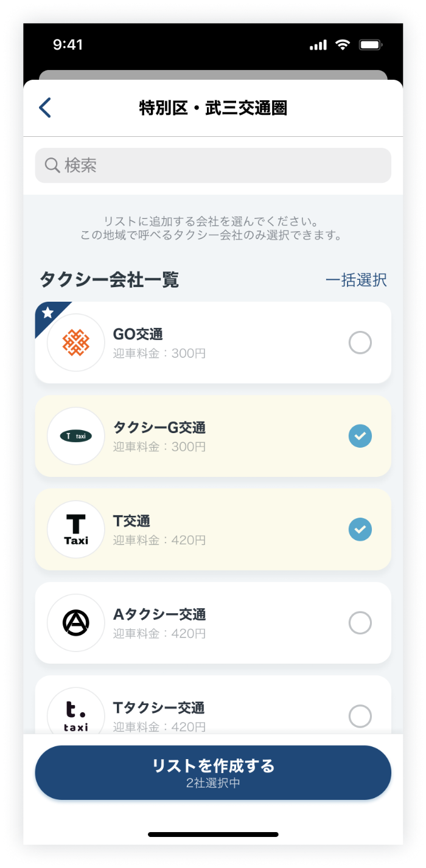Select the GO交通 empty checkbox
Screen dimensions: 426x868
coord(360,343)
